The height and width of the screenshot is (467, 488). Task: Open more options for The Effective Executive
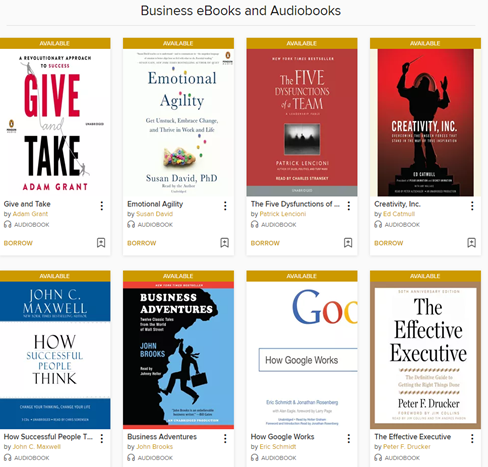[472, 438]
